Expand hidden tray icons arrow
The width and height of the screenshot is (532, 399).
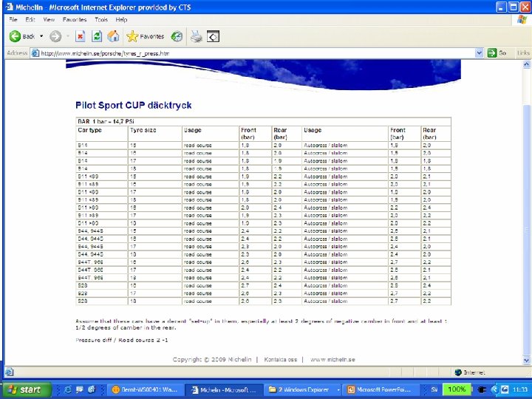click(494, 389)
